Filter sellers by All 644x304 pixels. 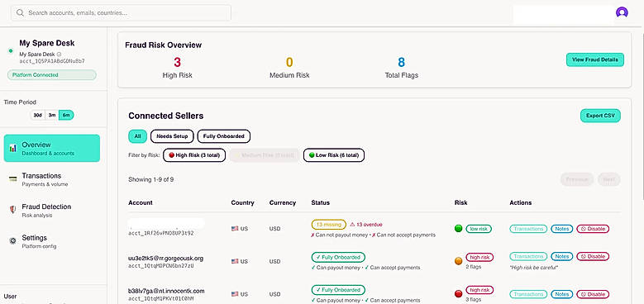[137, 136]
